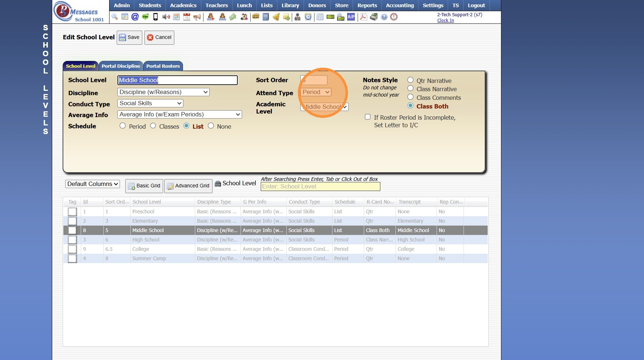Image resolution: width=644 pixels, height=360 pixels.
Task: Click the hamburger lunch icon
Action: (256, 17)
